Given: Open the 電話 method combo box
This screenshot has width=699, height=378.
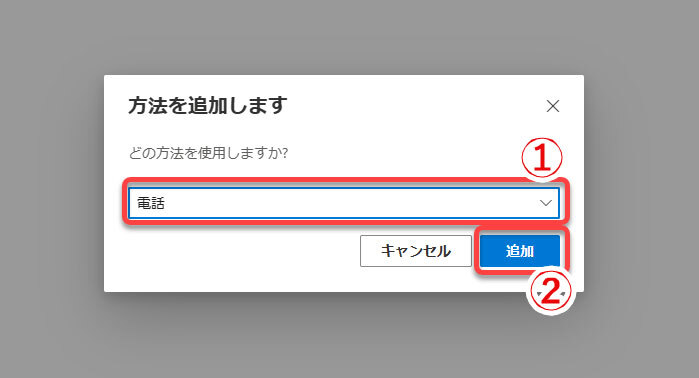Looking at the screenshot, I should tap(344, 203).
